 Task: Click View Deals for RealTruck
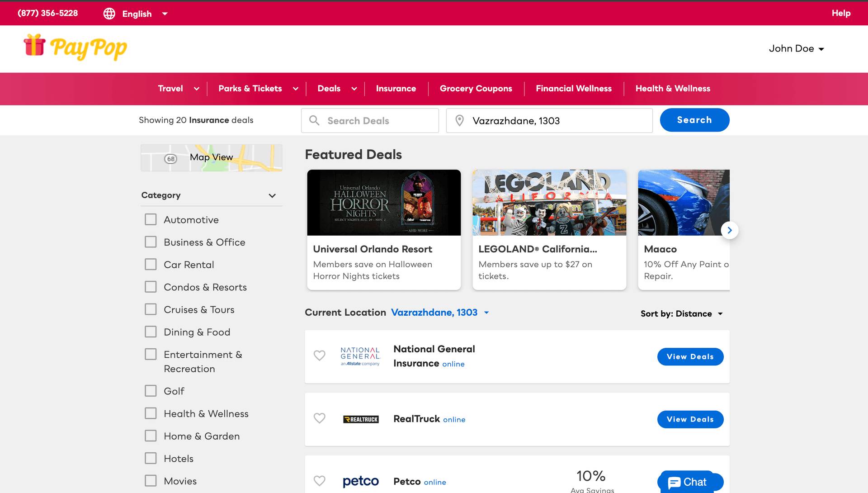(x=690, y=419)
